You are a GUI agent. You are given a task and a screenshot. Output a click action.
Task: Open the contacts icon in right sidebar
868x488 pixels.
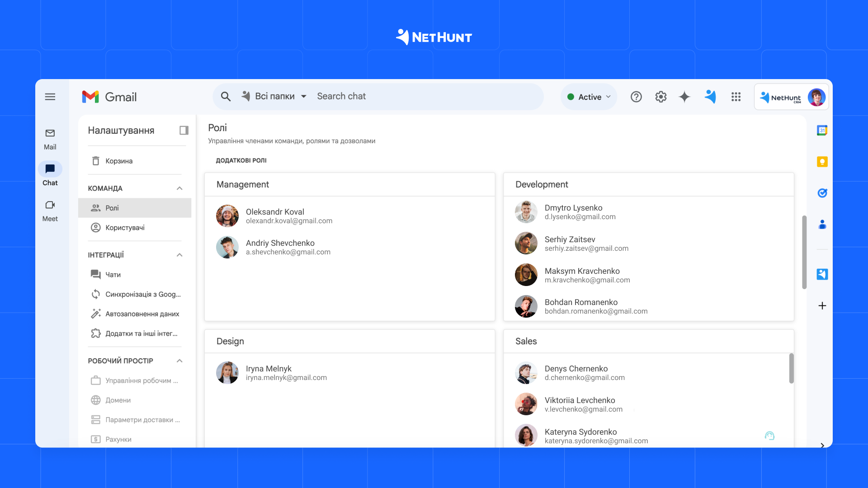tap(822, 224)
